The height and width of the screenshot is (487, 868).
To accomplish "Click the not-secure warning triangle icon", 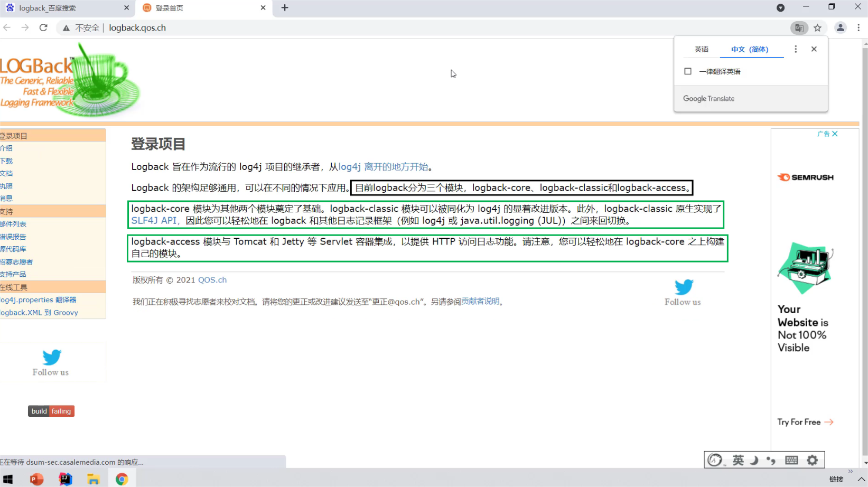I will (66, 28).
